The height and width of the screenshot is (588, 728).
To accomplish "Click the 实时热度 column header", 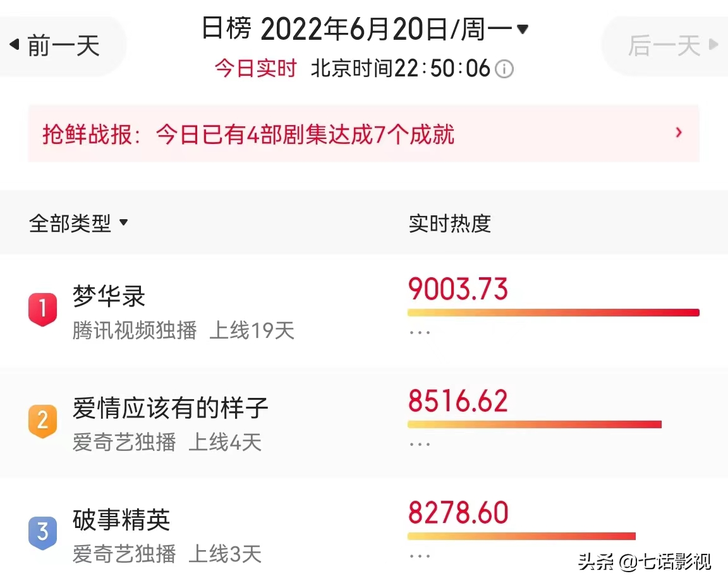I will [x=449, y=223].
